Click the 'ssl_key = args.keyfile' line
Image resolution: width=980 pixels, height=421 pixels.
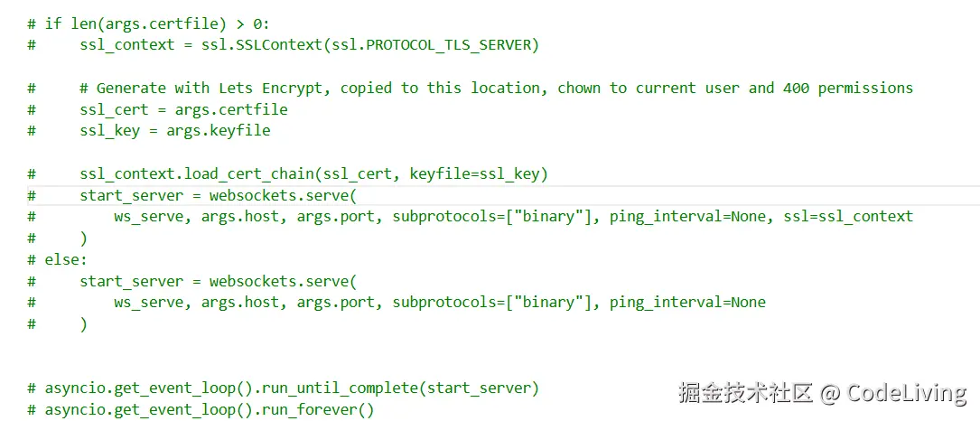[174, 131]
